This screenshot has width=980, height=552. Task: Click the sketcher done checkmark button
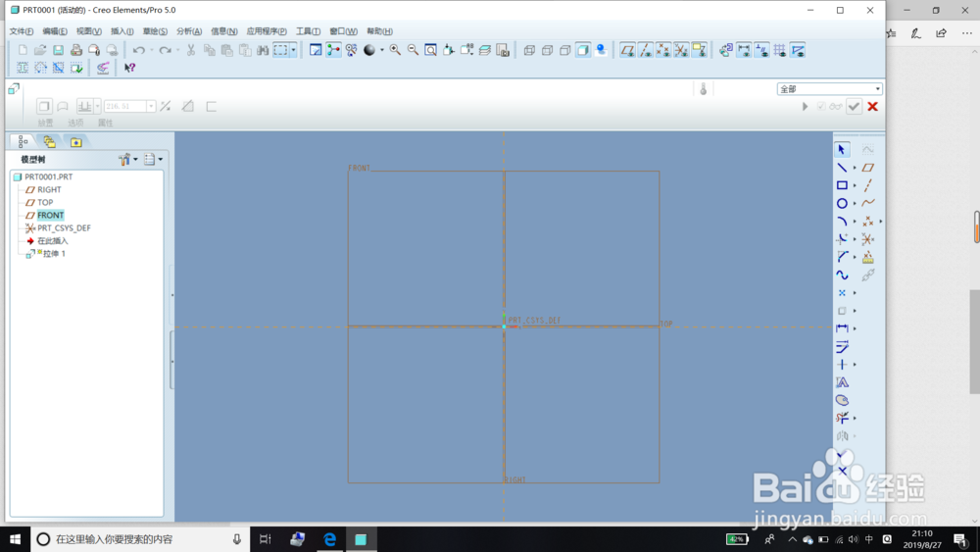pos(843,455)
